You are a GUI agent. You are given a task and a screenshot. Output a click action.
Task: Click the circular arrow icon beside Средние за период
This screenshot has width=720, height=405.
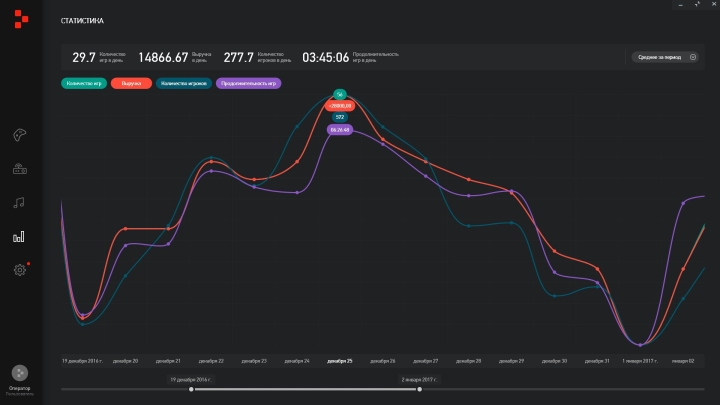693,57
